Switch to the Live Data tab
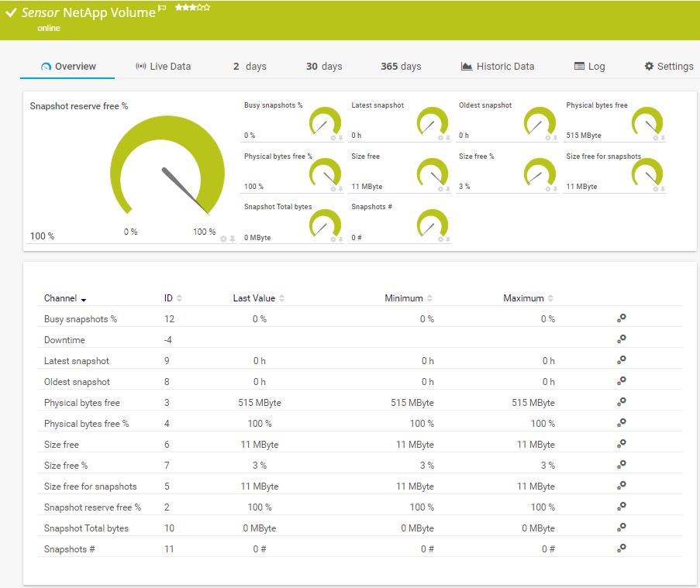Image resolution: width=700 pixels, height=588 pixels. click(163, 67)
